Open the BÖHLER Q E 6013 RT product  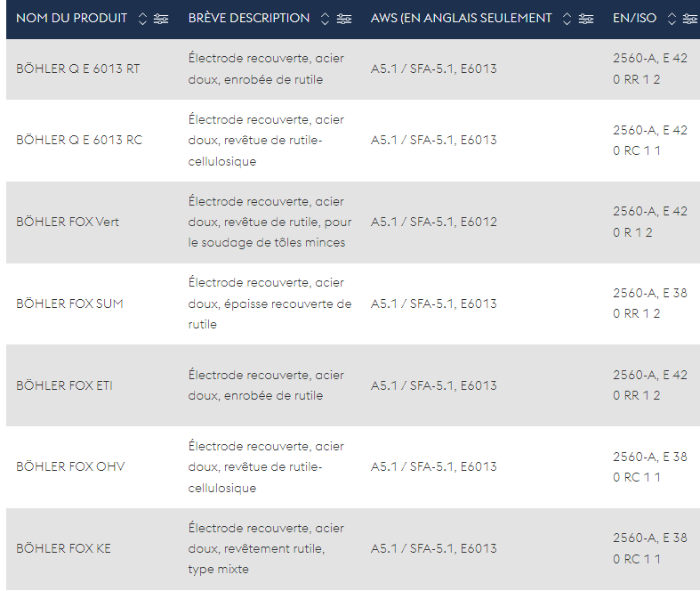[x=77, y=69]
